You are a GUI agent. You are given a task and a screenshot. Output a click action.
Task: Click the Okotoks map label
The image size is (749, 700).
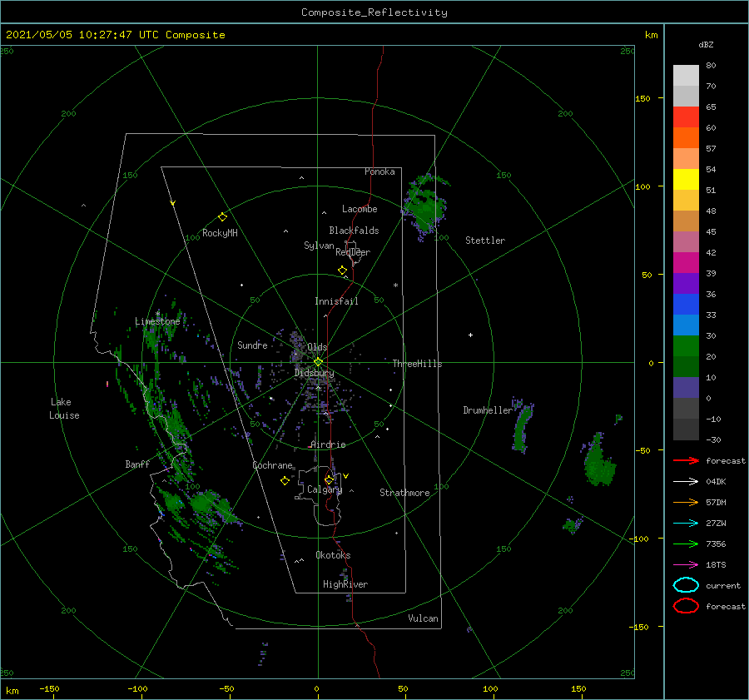[x=333, y=555]
